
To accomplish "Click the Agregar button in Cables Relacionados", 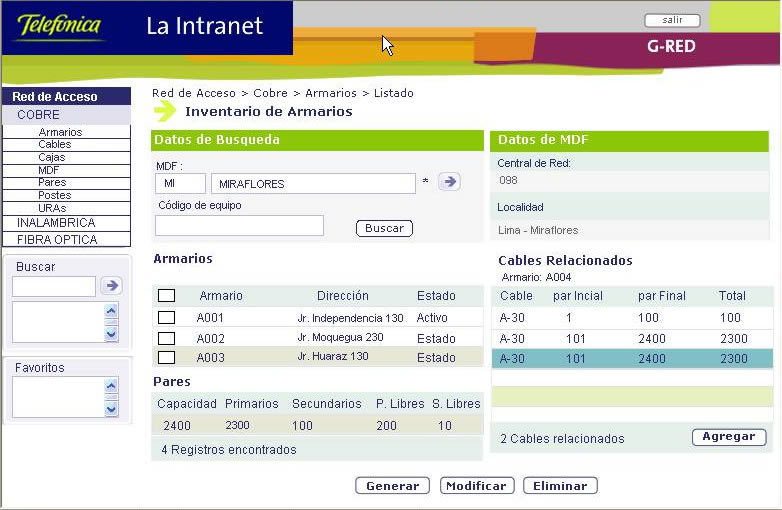I will pyautogui.click(x=728, y=437).
